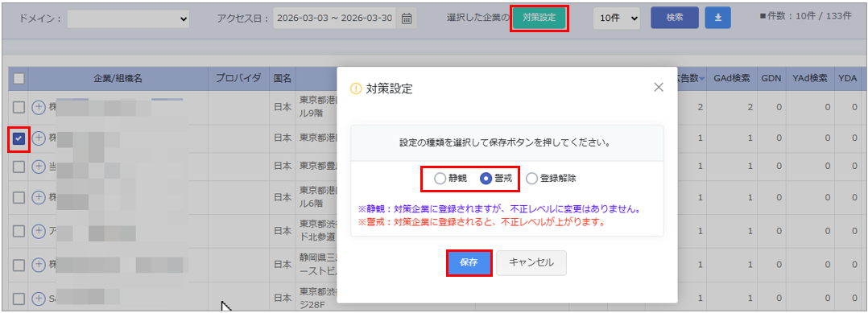
Task: Click 日本 in the ル9階 row
Action: click(283, 107)
